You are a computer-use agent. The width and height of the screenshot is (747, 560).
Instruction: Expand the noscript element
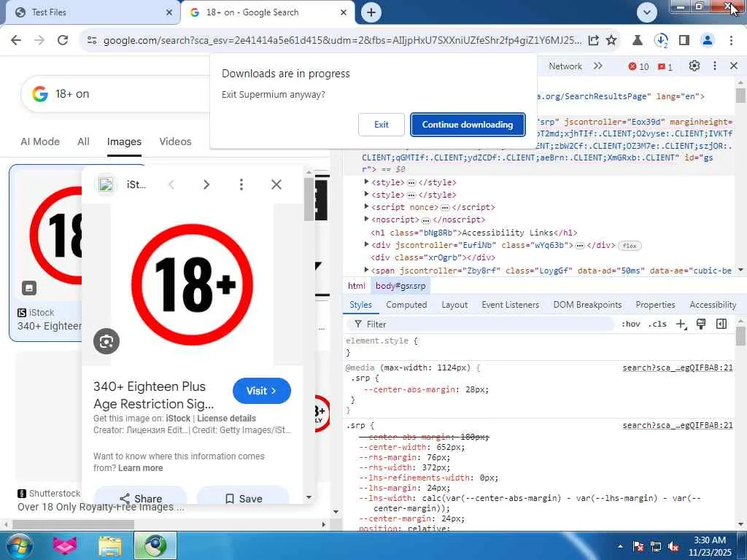pos(366,219)
